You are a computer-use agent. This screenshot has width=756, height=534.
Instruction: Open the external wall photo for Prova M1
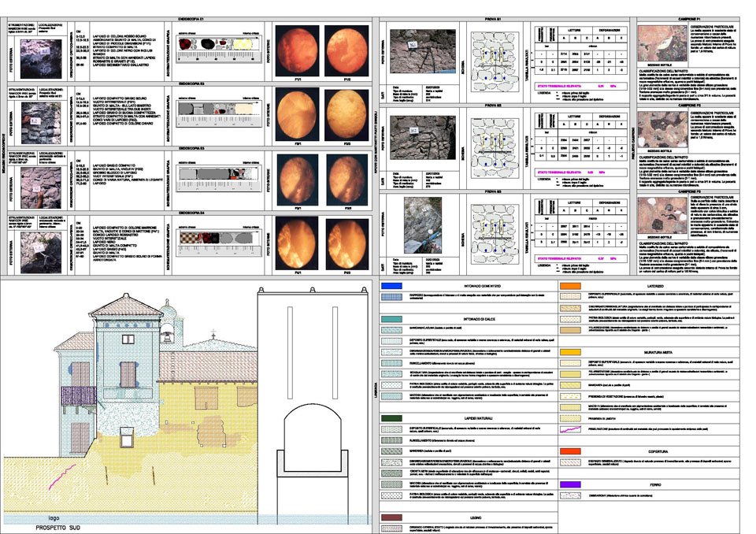pos(422,51)
